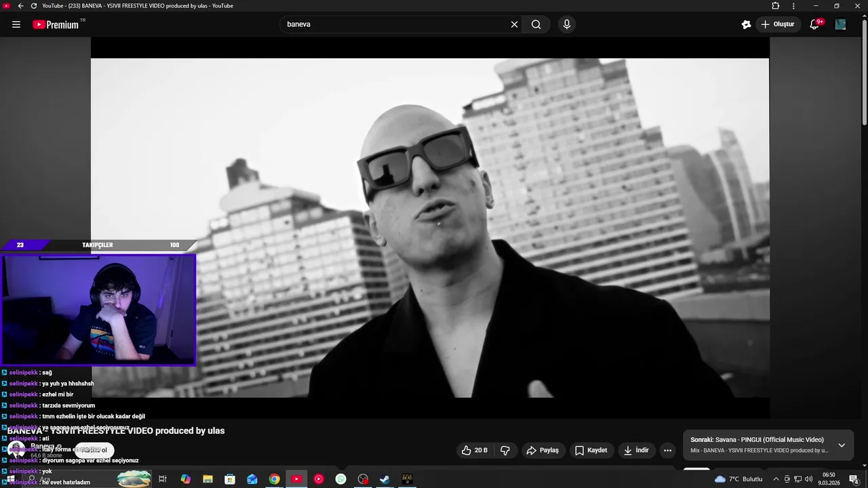Click chat message 'ya yuh ya hhshshsh'
This screenshot has height=488, width=868.
68,384
